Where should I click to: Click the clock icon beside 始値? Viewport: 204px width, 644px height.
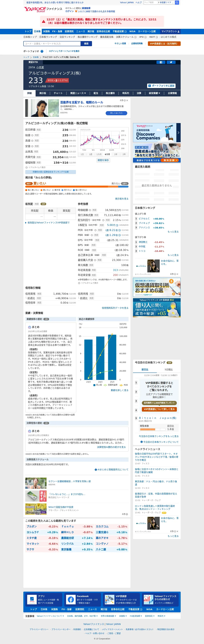pyautogui.click(x=32, y=135)
